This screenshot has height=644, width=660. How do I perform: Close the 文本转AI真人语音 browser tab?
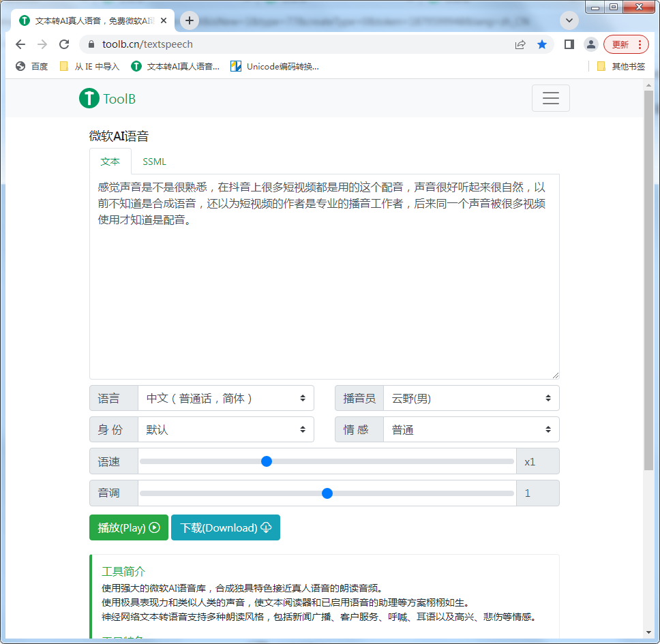[164, 20]
